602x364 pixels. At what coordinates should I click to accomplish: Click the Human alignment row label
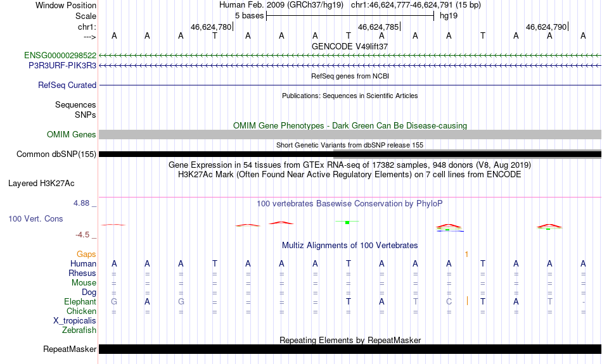[83, 264]
